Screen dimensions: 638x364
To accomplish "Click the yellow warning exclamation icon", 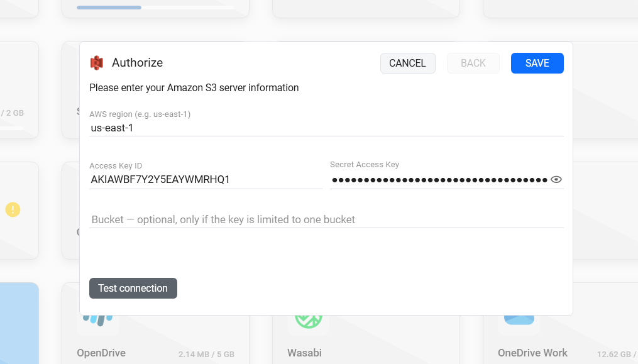I will [13, 210].
